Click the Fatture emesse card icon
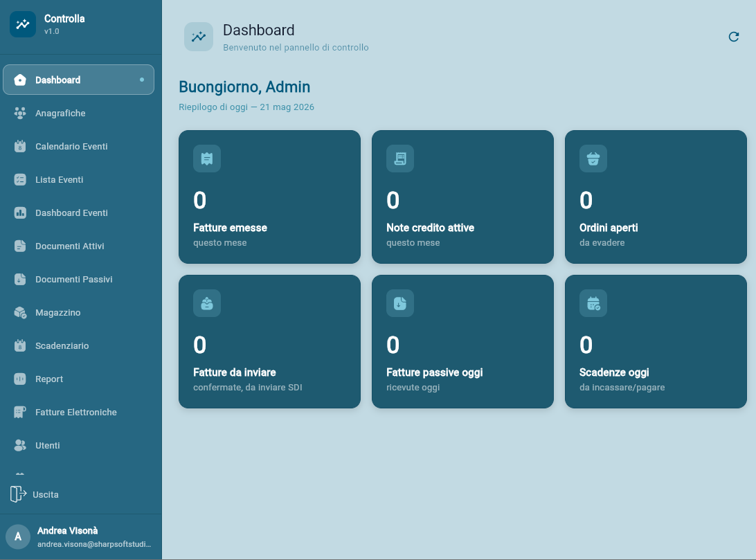 click(207, 159)
